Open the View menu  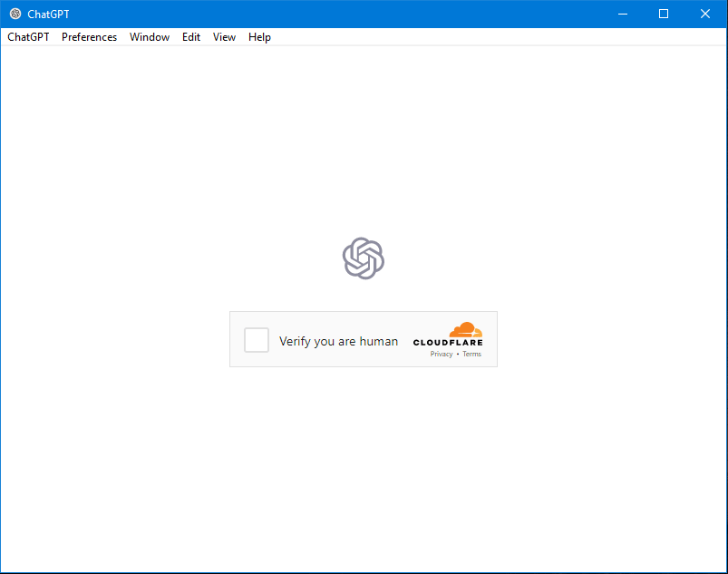coord(224,37)
